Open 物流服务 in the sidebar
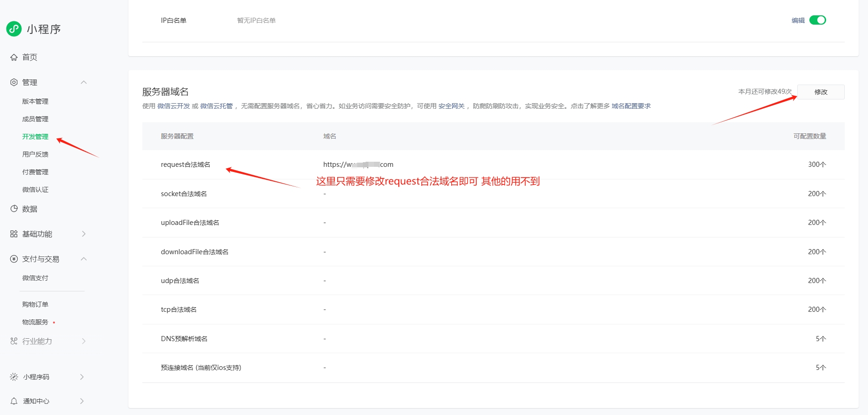Viewport: 868px width, 415px height. [x=35, y=322]
